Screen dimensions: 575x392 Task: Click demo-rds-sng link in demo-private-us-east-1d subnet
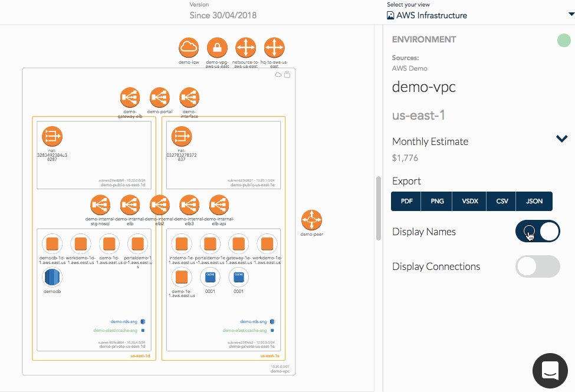point(124,322)
